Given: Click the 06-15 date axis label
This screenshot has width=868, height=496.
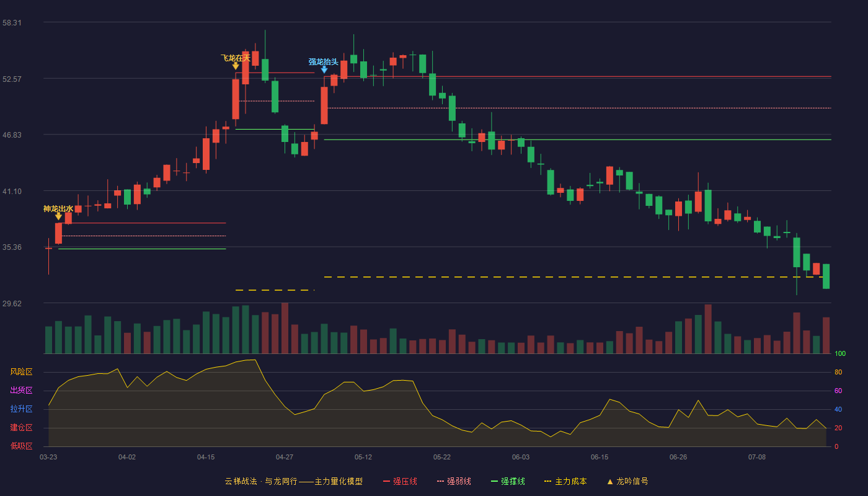Looking at the screenshot, I should pyautogui.click(x=600, y=457).
